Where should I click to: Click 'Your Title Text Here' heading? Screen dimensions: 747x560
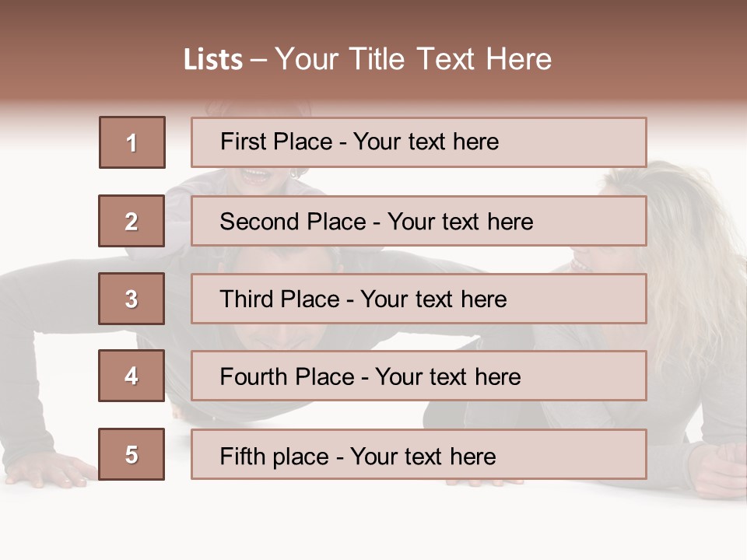[x=413, y=59]
